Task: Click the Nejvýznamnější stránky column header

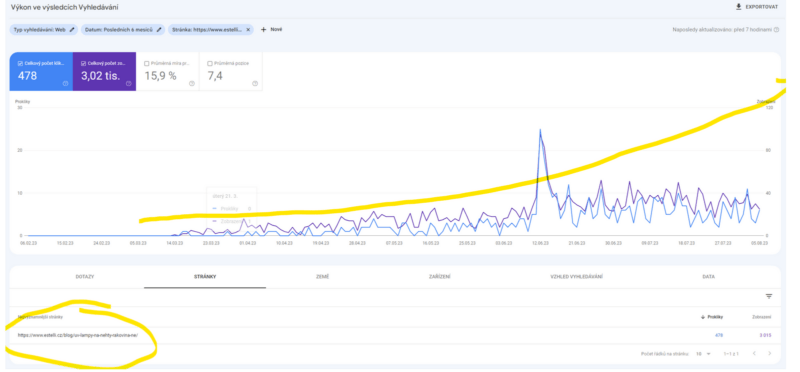Action: click(40, 317)
